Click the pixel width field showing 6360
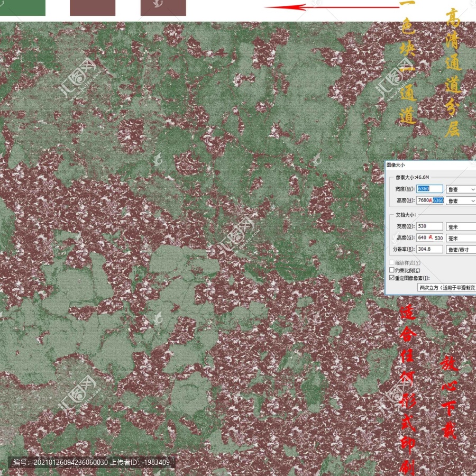Viewport: 476px width, 476px height. 429,189
